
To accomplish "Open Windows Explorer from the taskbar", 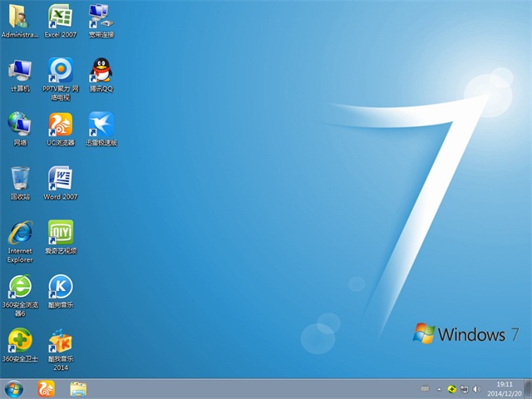I will (78, 389).
